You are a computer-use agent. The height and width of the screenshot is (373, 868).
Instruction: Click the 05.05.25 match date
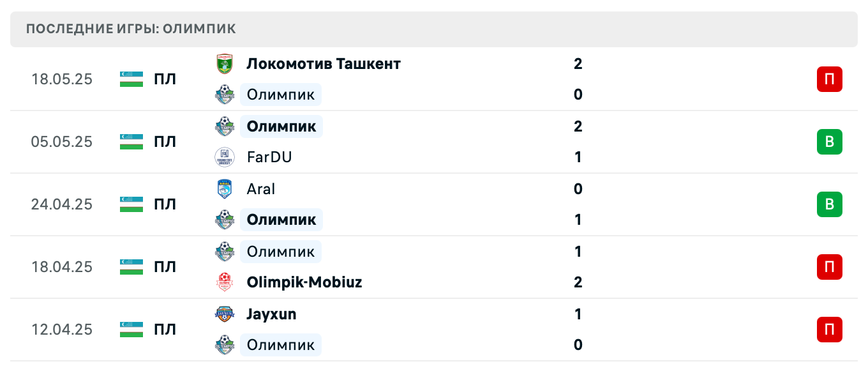(61, 142)
